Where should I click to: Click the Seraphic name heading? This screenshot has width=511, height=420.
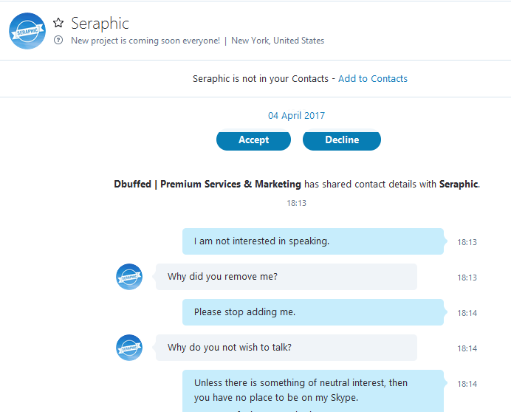pos(100,23)
